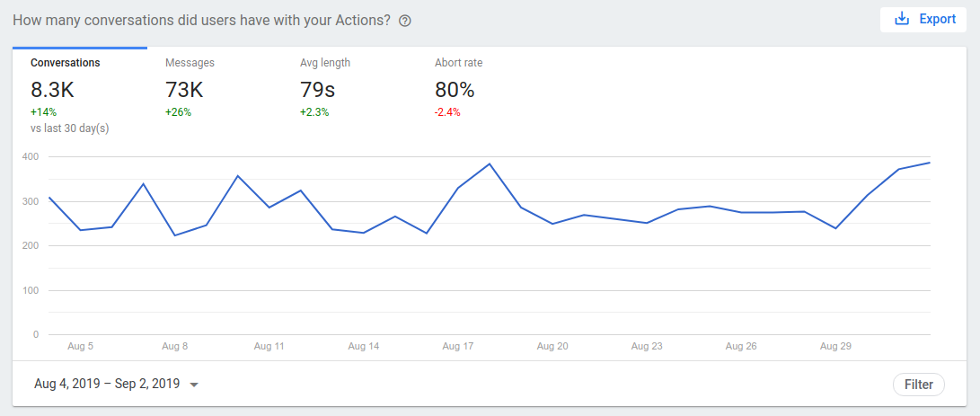Click the Aug 20 x-axis label
Screen dimensions: 980x416
point(552,346)
